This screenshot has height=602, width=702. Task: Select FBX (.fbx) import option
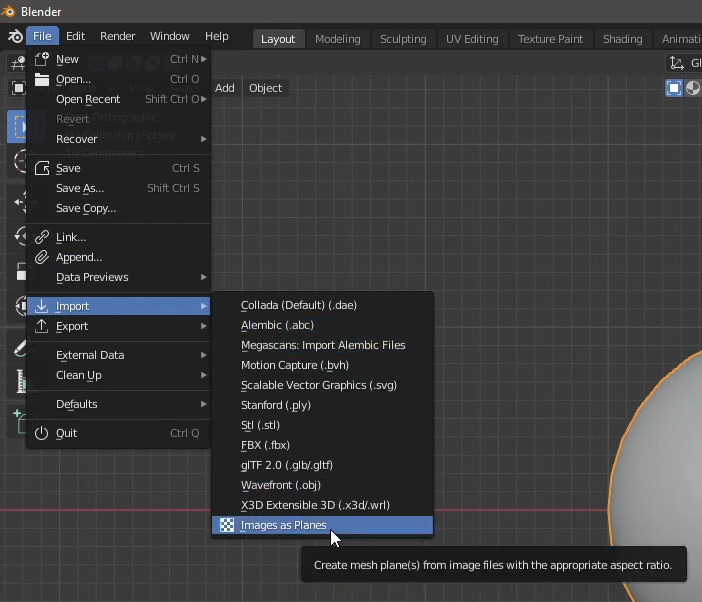(322, 445)
